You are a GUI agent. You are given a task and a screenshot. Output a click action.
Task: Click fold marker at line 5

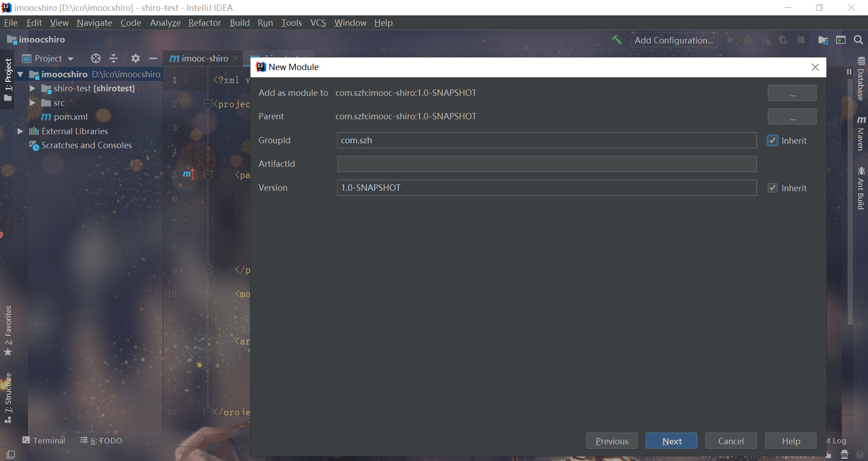click(x=208, y=175)
